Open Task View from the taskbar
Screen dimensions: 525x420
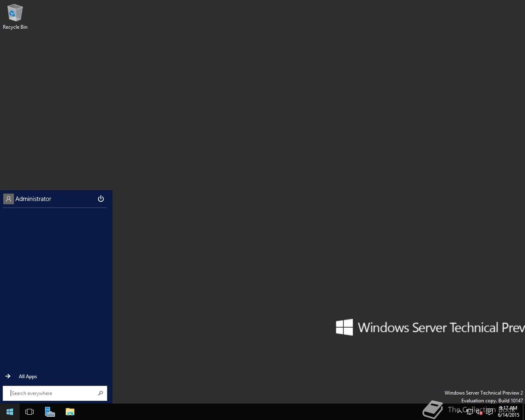tap(30, 412)
